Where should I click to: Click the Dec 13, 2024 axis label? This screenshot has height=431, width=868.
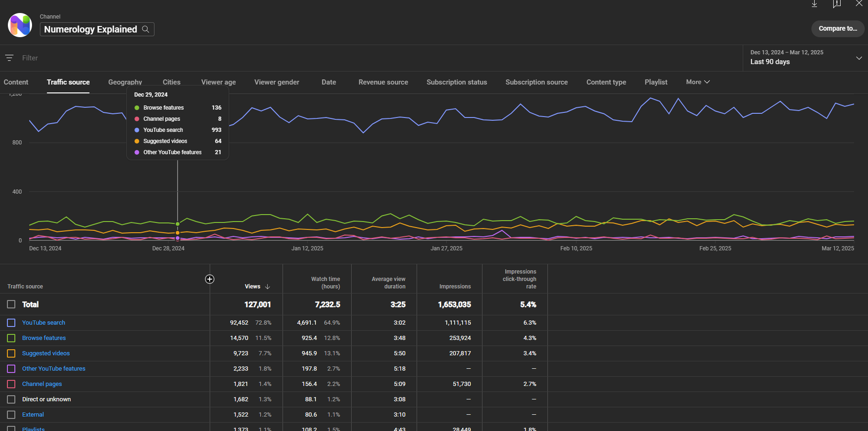click(45, 248)
